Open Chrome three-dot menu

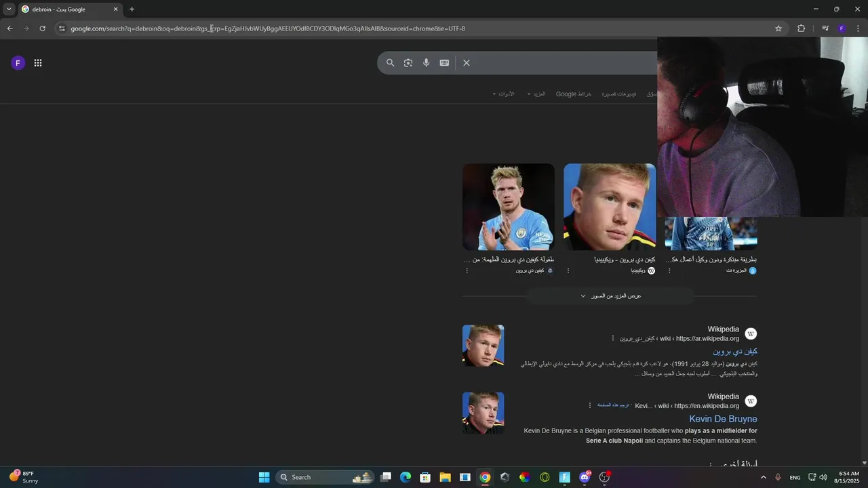pyautogui.click(x=858, y=28)
